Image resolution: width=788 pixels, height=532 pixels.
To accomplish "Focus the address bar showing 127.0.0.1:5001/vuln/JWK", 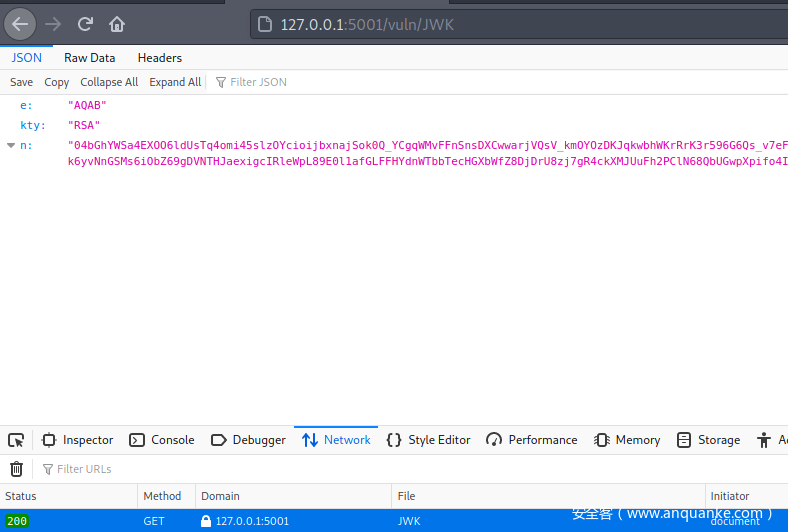I will tap(519, 24).
